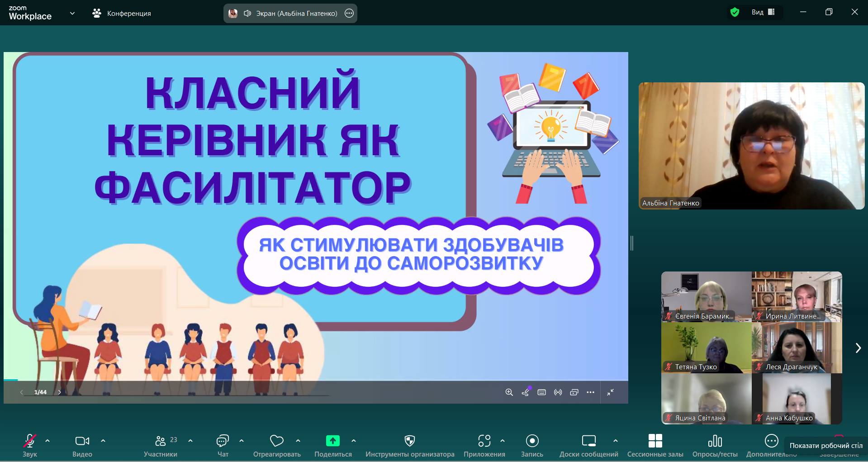
Task: Click the participant count 23
Action: pyautogui.click(x=174, y=440)
